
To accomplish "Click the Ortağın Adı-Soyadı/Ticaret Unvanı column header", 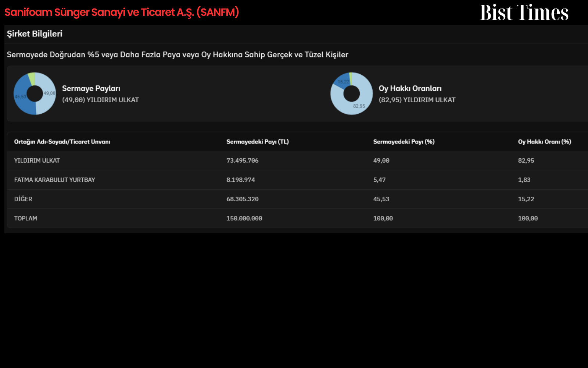I will pos(62,142).
